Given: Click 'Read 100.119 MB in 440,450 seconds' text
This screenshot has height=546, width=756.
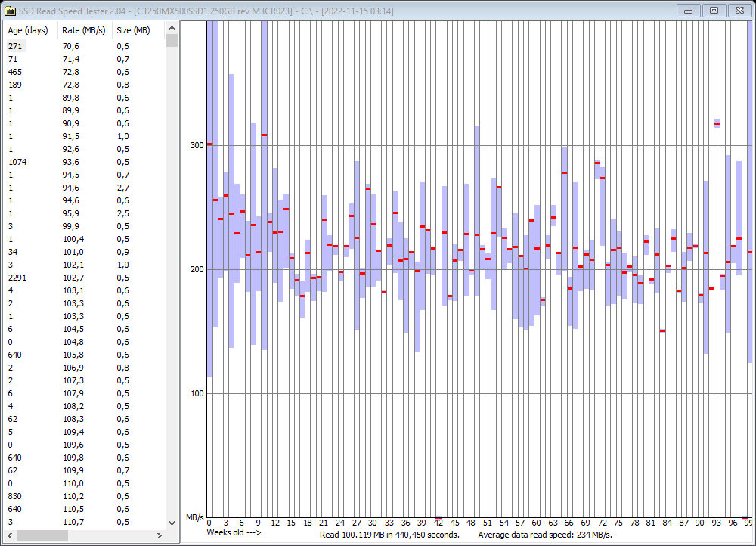Looking at the screenshot, I should [389, 535].
